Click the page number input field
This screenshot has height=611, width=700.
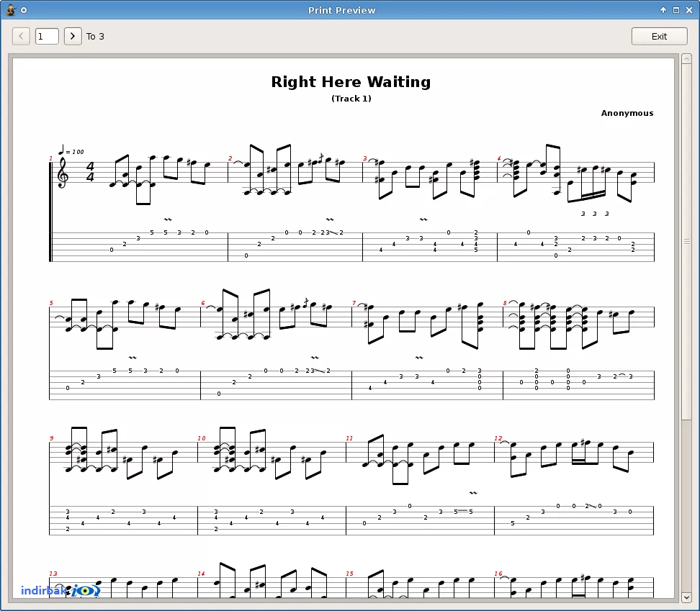(x=47, y=36)
